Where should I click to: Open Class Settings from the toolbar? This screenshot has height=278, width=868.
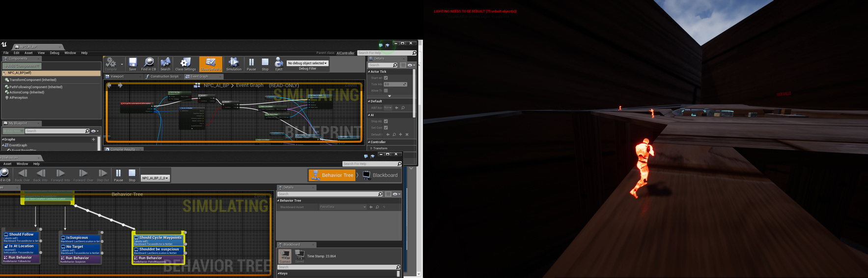[x=186, y=63]
